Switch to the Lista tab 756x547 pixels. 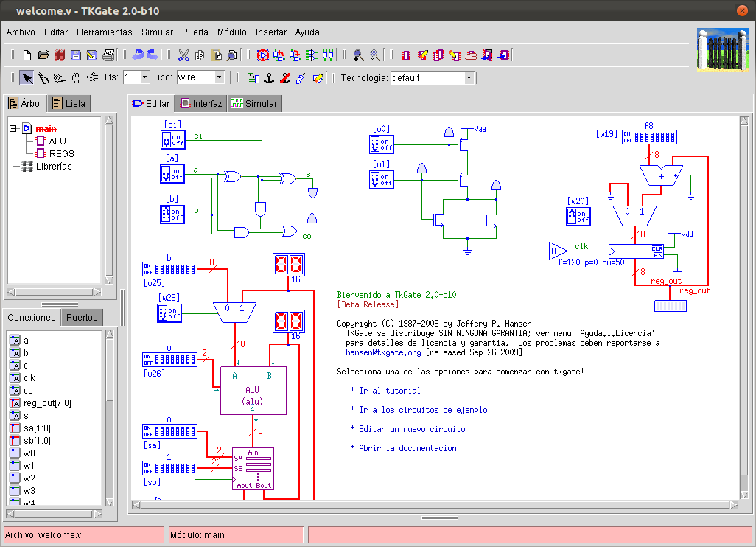coord(69,104)
